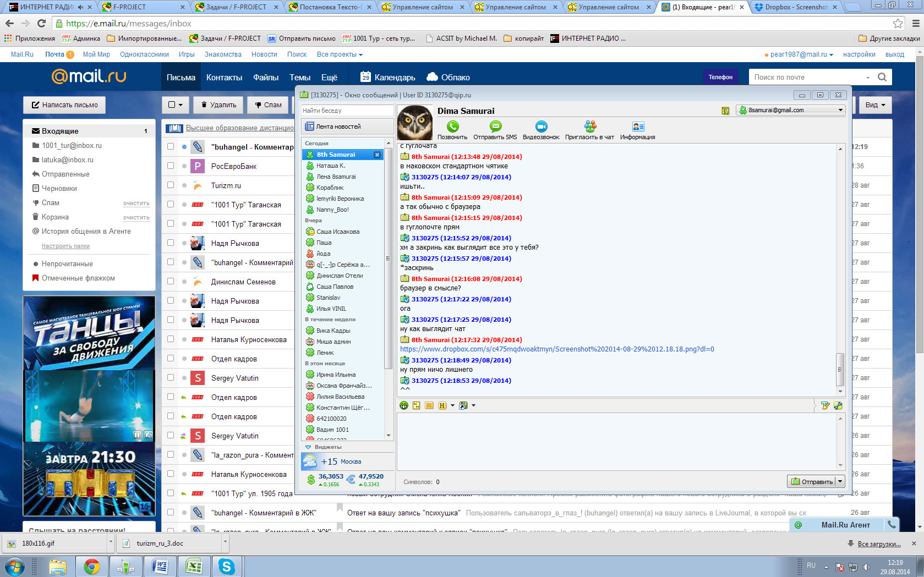This screenshot has height=577, width=924.
Task: Click the note icon beside the account selector
Action: pyautogui.click(x=725, y=111)
